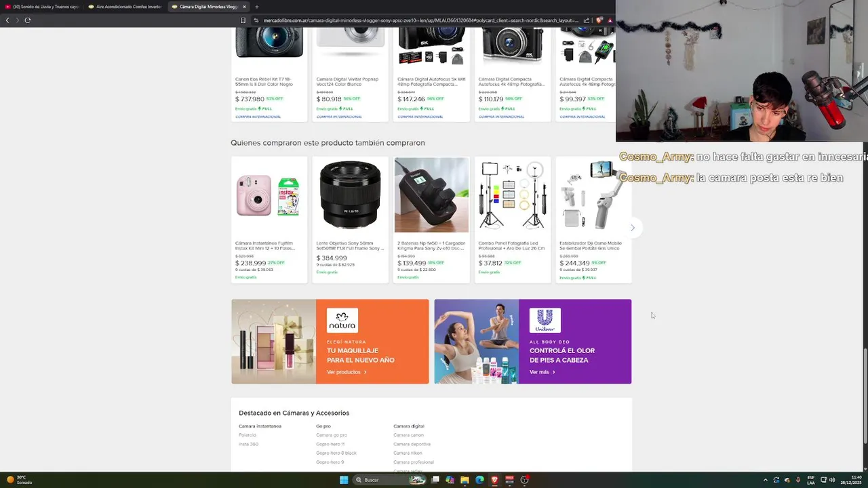Reload the page with the refresh icon
Screen dimensions: 868x488
[x=28, y=20]
